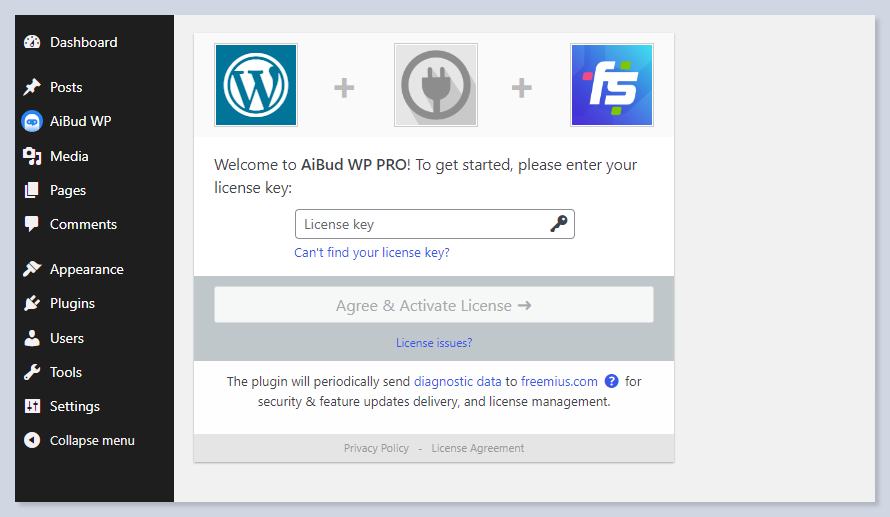Click the WordPress logo image
The image size is (890, 517).
point(256,85)
